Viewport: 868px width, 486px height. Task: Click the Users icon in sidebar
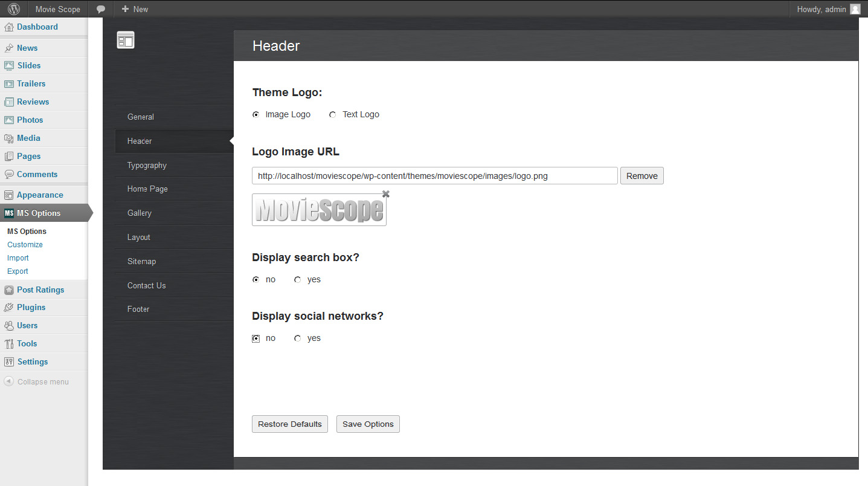[9, 326]
